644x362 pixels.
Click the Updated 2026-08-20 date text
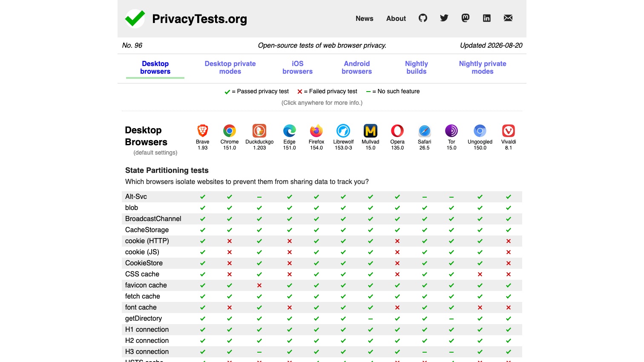point(491,45)
